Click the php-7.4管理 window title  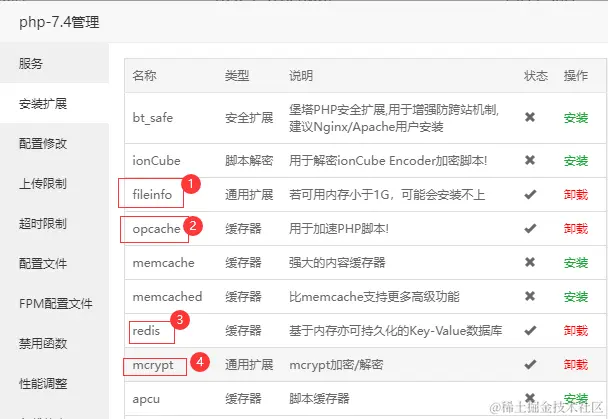(59, 22)
